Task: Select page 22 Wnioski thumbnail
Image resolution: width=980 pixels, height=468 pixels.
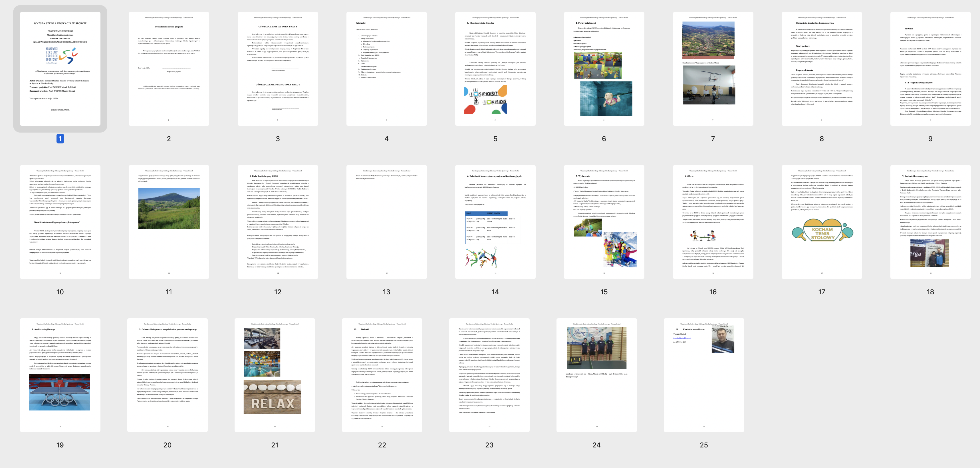Action: (382, 375)
